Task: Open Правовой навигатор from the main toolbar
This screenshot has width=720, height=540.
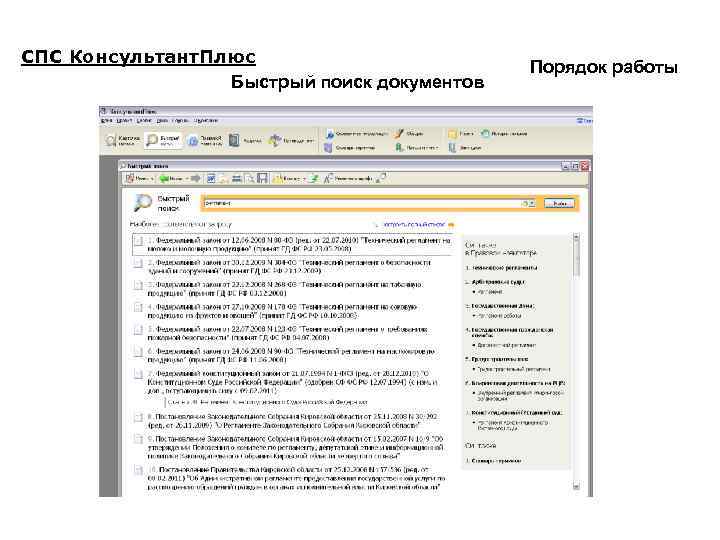Action: point(205,140)
